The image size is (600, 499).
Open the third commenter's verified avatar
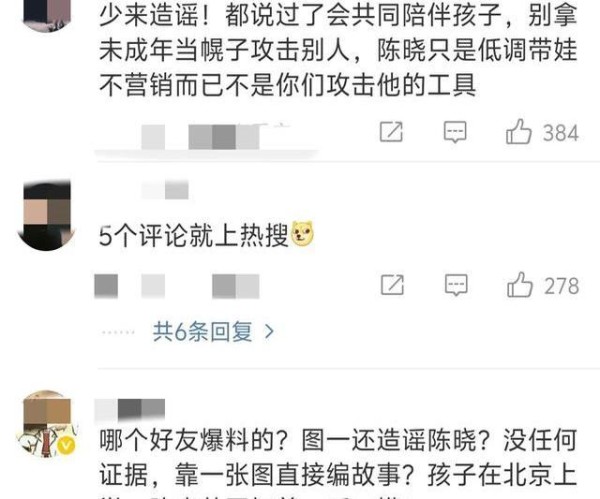click(x=47, y=424)
